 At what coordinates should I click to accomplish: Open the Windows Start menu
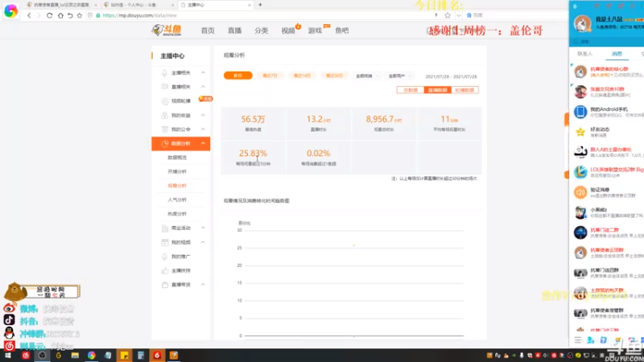pos(8,356)
